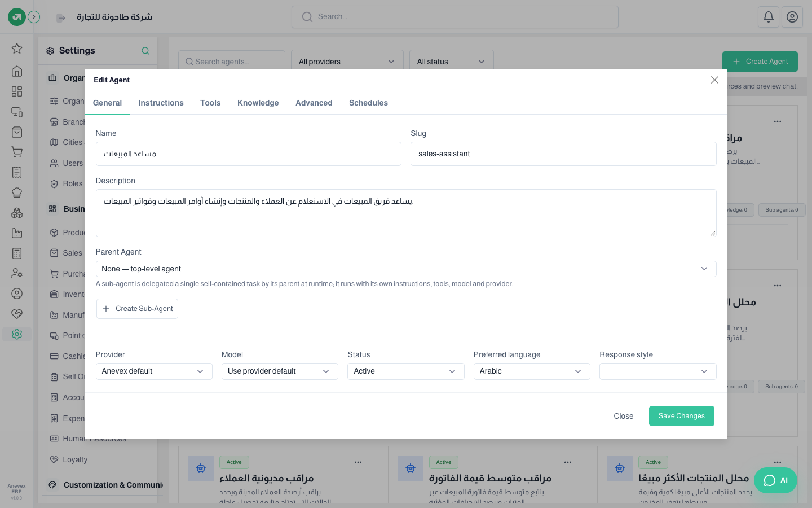Open the Advanced tab

tap(314, 103)
